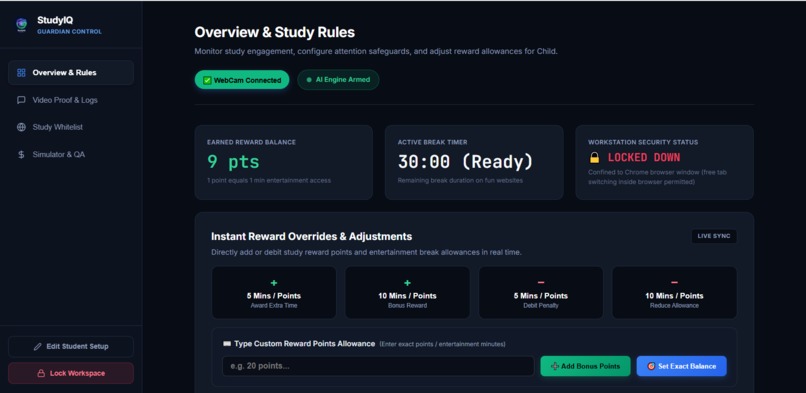Click the EARNED REWARD BALANCE label
The height and width of the screenshot is (393, 806).
(251, 142)
